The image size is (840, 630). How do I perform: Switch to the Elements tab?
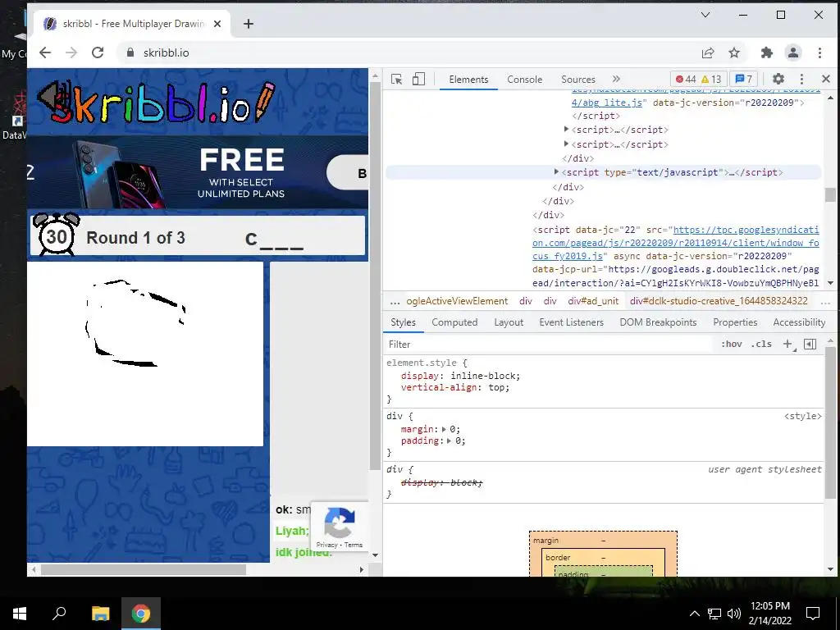tap(468, 80)
